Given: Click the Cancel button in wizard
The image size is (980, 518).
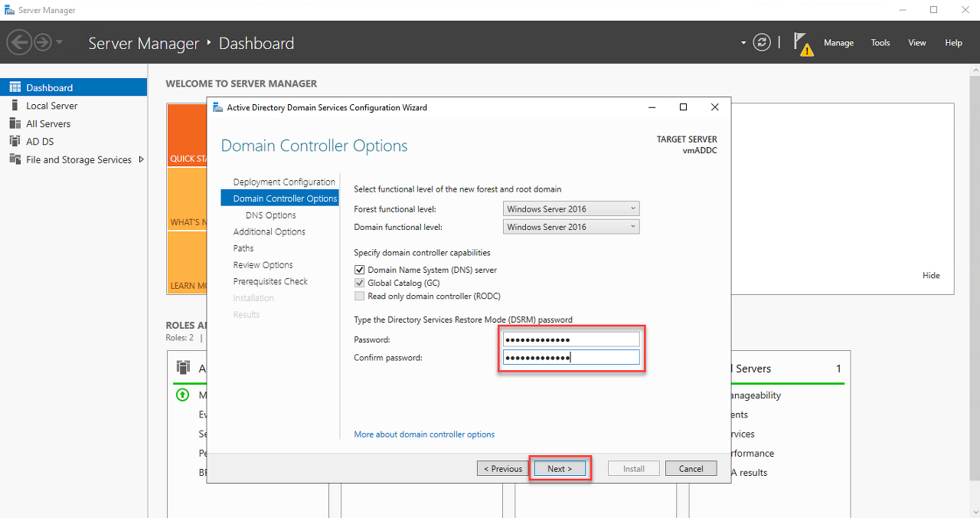Looking at the screenshot, I should coord(691,468).
